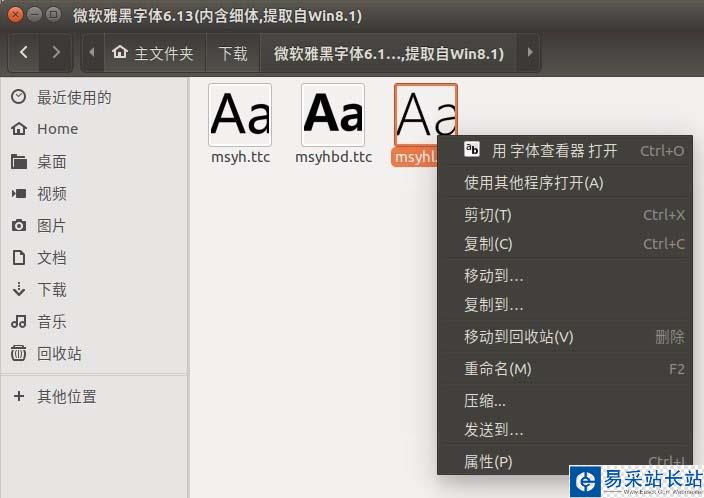Screen dimensions: 704x498
Task: Choose 压缩… from context menu
Action: (565, 401)
